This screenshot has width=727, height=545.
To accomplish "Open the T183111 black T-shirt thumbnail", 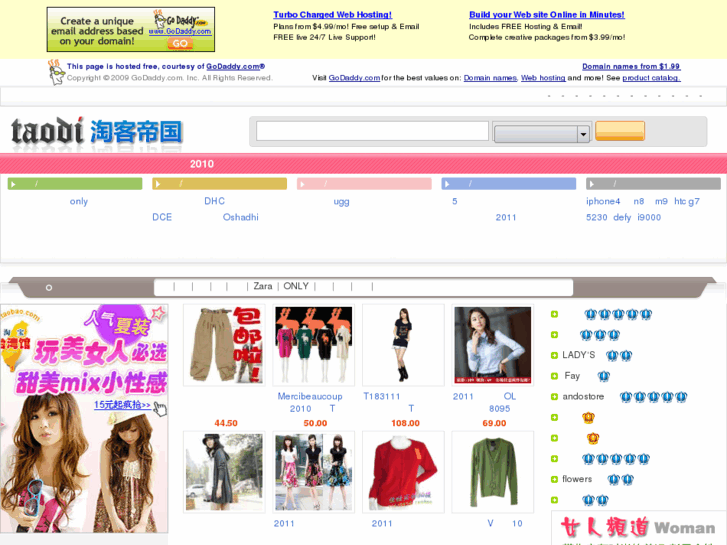I will tap(403, 345).
